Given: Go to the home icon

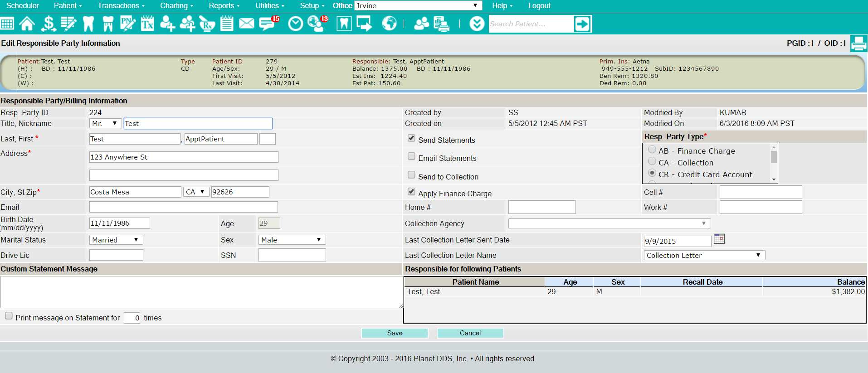Looking at the screenshot, I should [27, 24].
